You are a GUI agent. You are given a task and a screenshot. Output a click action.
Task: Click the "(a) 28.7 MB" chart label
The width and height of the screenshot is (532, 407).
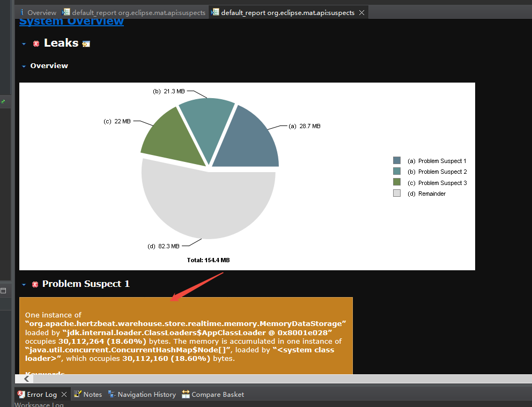(304, 126)
